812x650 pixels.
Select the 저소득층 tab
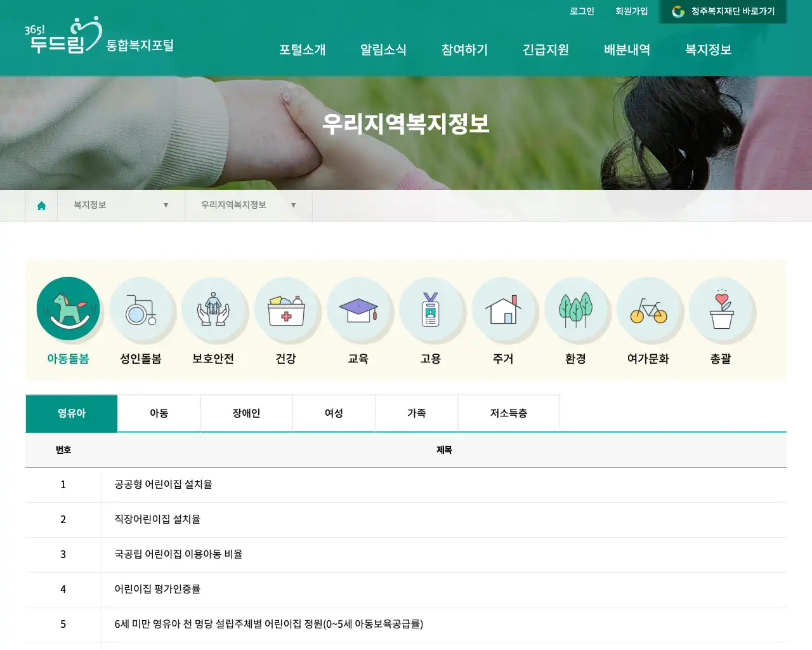coord(508,413)
